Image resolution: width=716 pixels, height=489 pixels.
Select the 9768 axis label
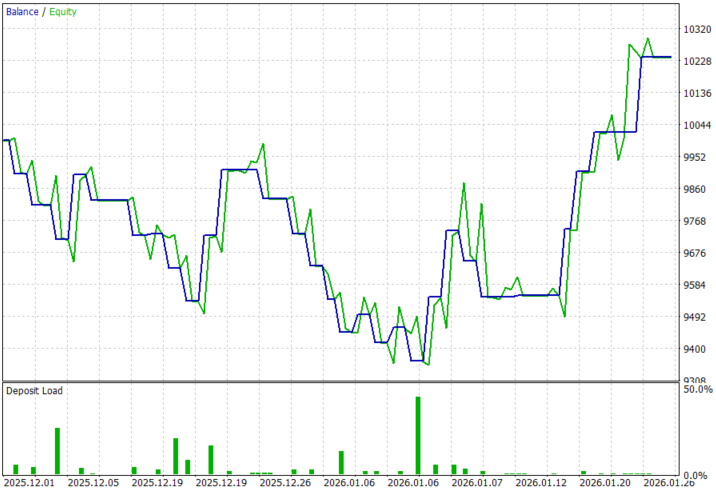tap(697, 221)
